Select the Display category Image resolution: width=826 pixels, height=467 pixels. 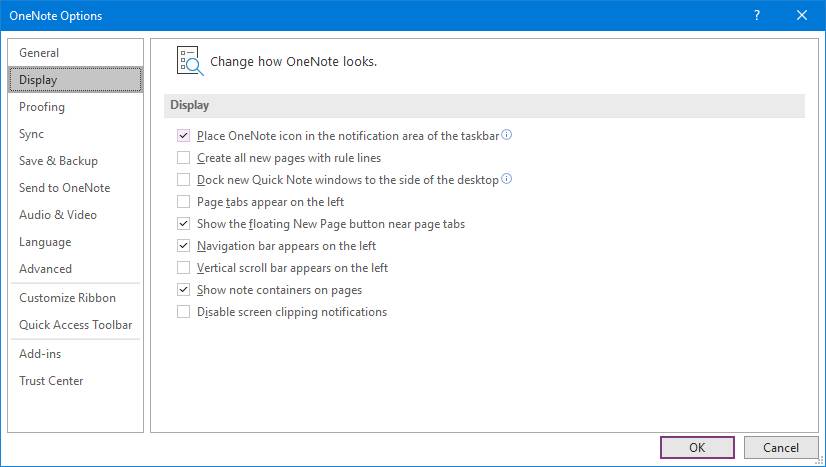click(x=75, y=80)
